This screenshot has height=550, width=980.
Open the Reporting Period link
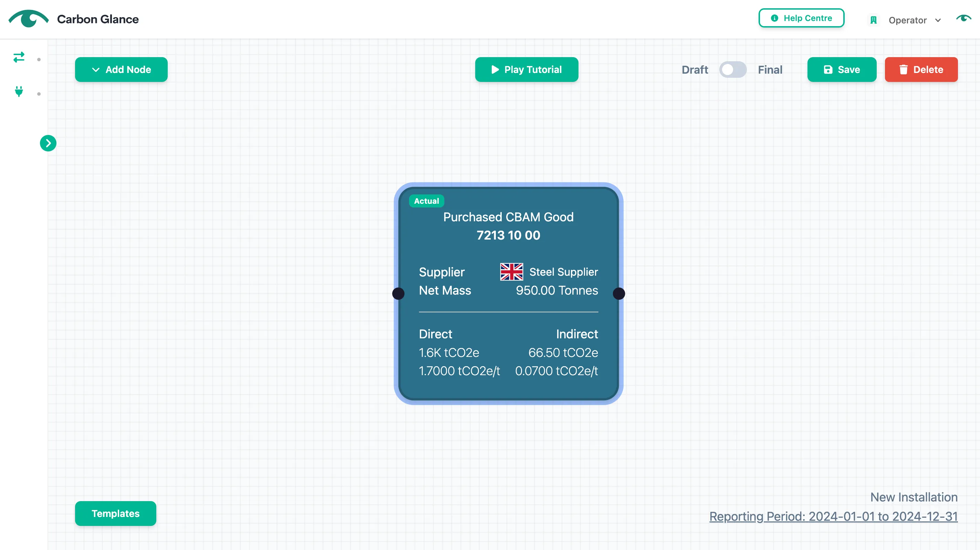tap(834, 517)
